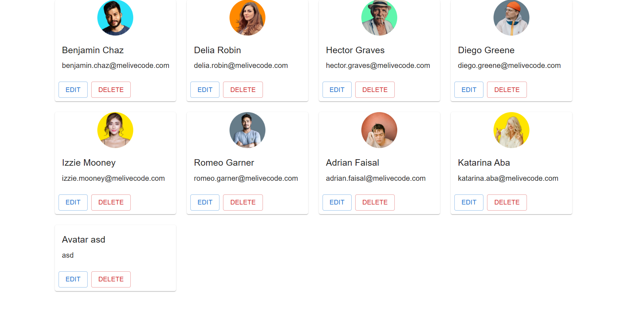Click Delia Robin's avatar photo
The image size is (644, 331).
pos(247,18)
